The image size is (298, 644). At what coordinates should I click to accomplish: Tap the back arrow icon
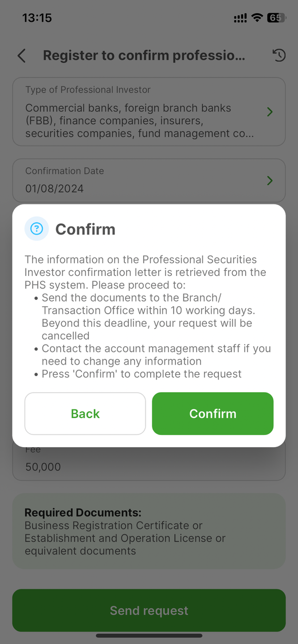pos(21,56)
